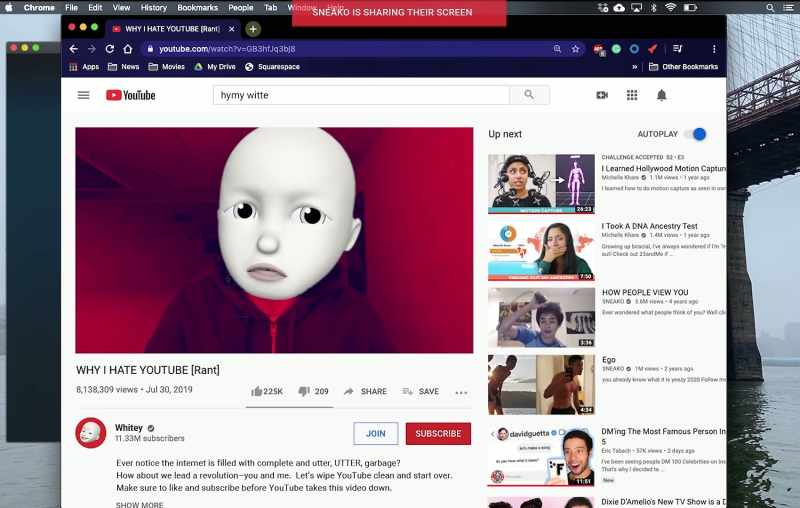Screen dimensions: 800x508
Task: Click the SAVE button
Action: coord(421,391)
